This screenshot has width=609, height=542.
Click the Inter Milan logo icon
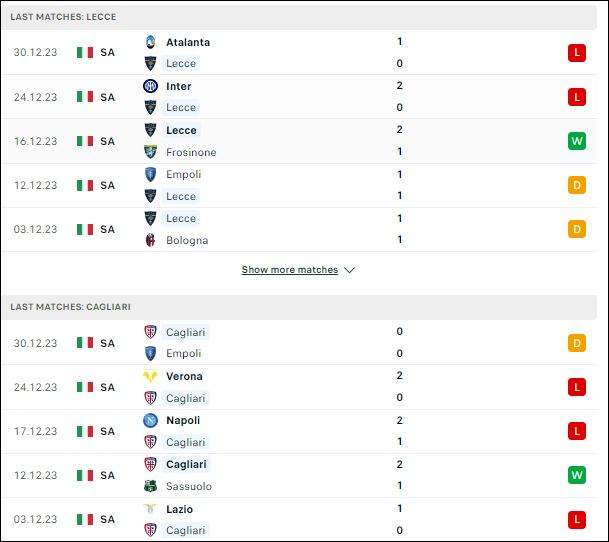[x=150, y=86]
